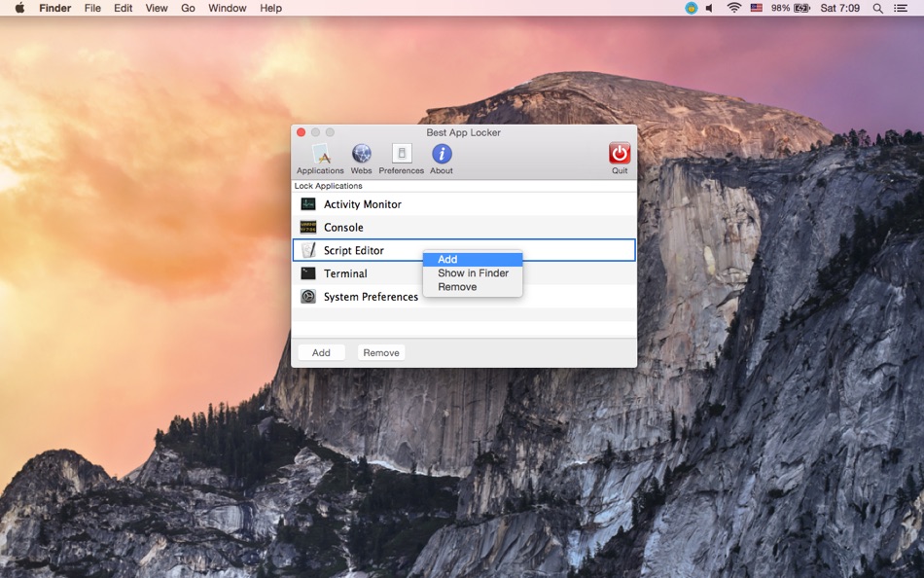Click the Terminal app icon
924x578 pixels.
point(308,273)
